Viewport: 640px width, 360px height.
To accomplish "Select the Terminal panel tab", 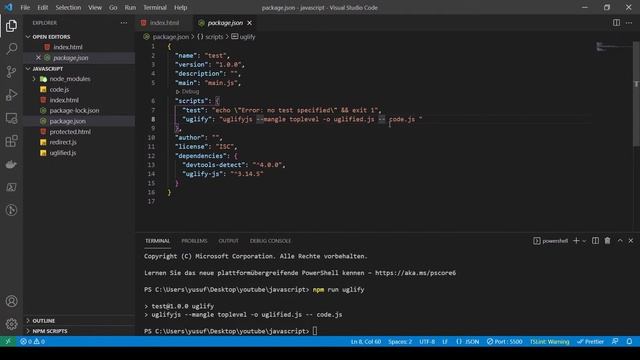I will coord(158,241).
